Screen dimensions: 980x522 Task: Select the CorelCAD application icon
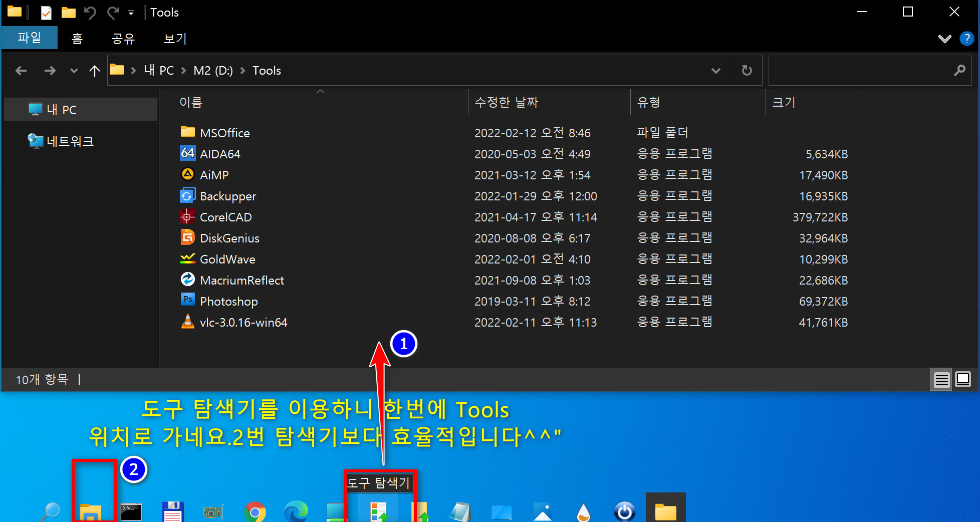click(187, 216)
